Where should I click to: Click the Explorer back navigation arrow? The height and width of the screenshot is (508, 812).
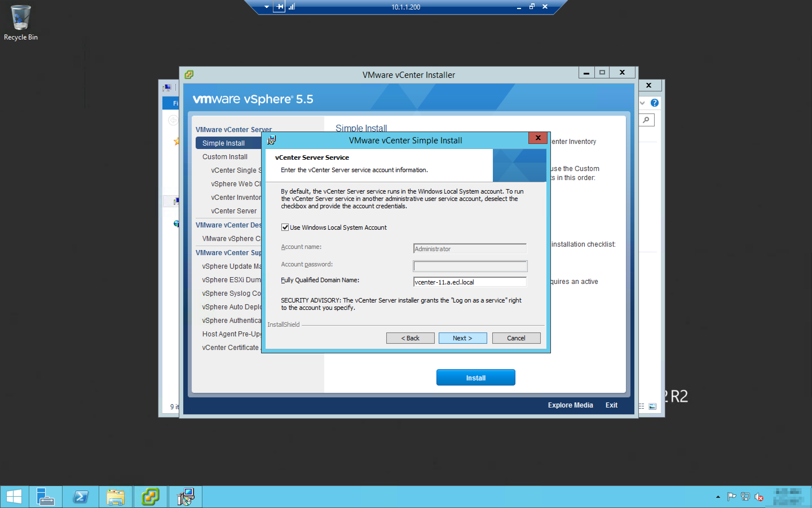click(173, 120)
